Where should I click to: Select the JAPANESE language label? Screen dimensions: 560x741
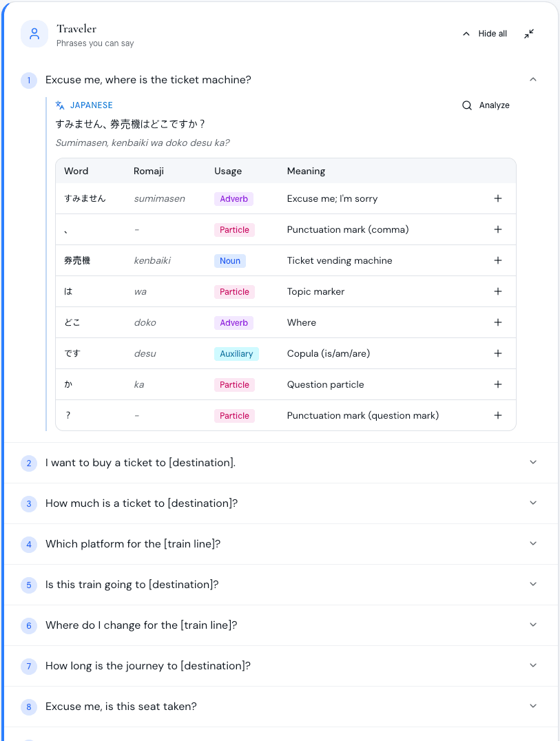(91, 105)
